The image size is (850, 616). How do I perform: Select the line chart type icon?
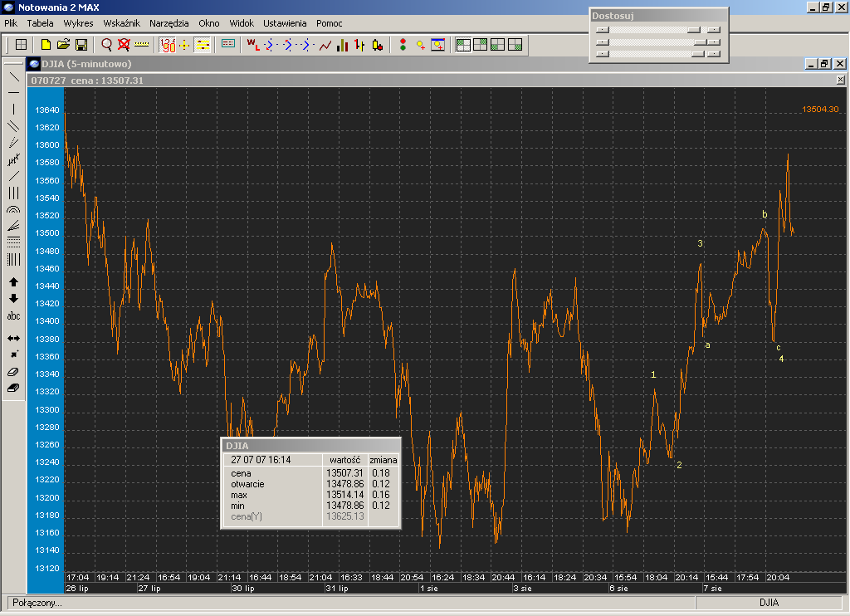tap(325, 45)
